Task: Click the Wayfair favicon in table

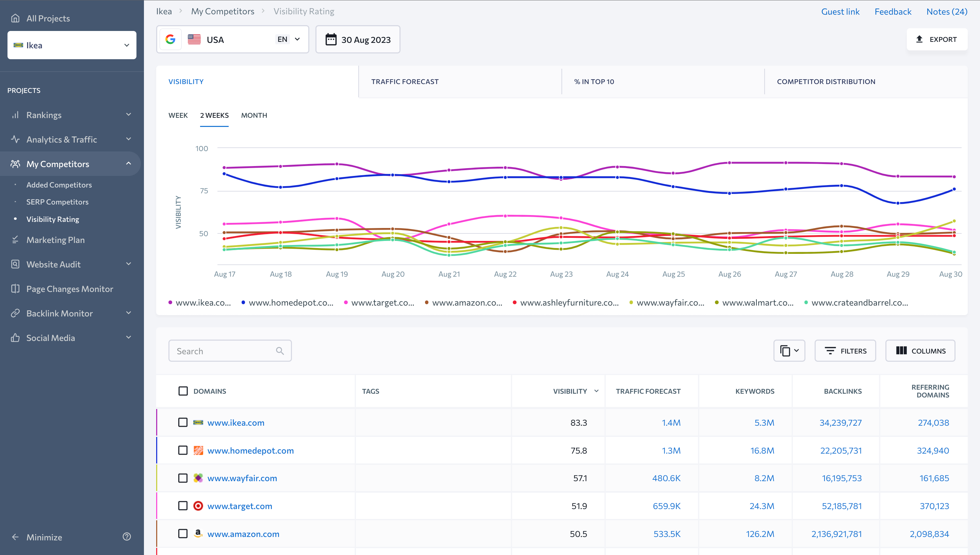Action: tap(198, 478)
